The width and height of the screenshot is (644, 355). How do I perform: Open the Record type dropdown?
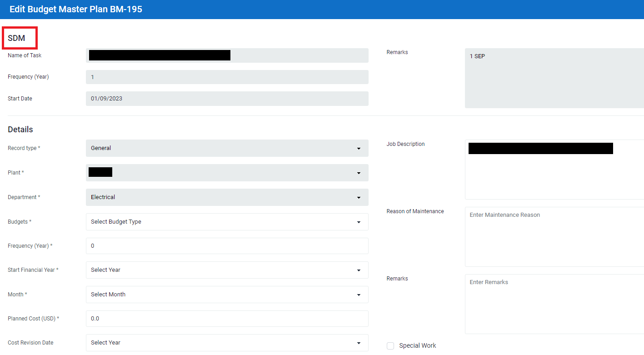pos(227,148)
